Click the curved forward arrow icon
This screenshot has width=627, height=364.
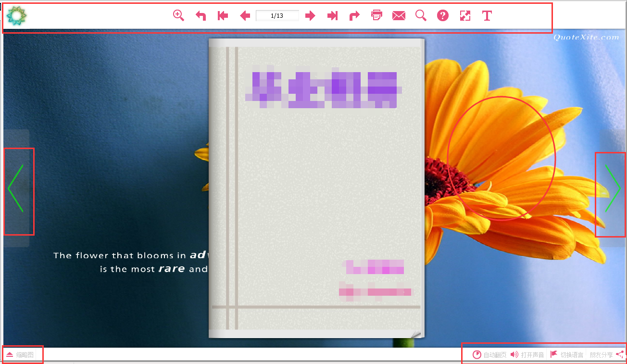tap(354, 16)
